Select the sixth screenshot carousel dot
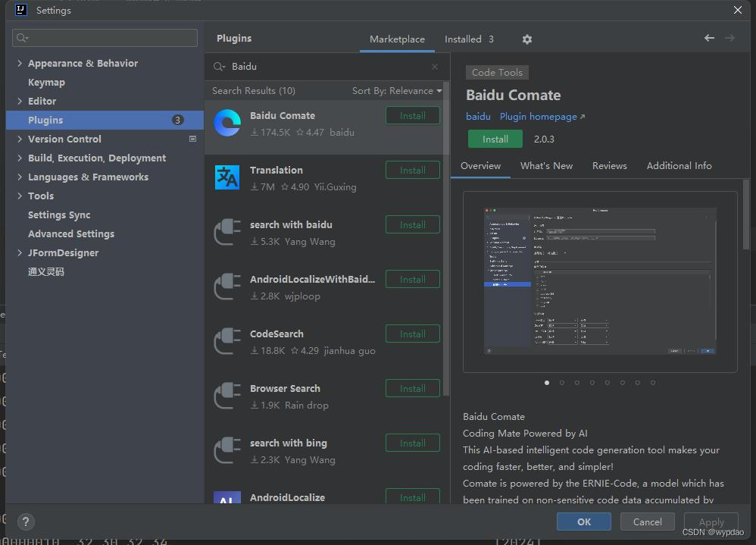Image resolution: width=756 pixels, height=545 pixels. tap(623, 383)
